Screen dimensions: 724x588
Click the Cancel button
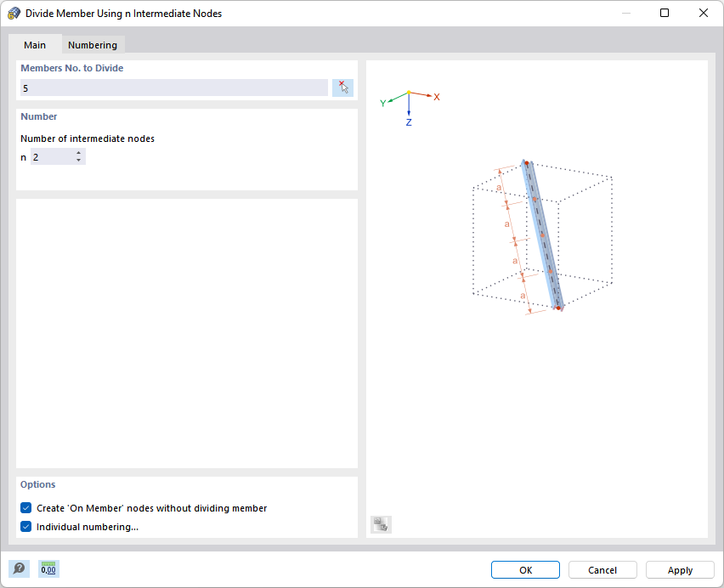click(x=602, y=570)
